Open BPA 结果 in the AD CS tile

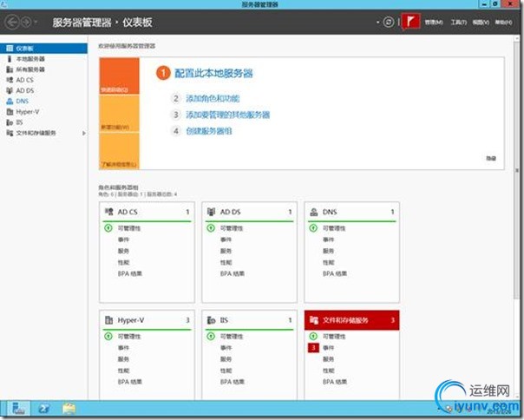(130, 273)
